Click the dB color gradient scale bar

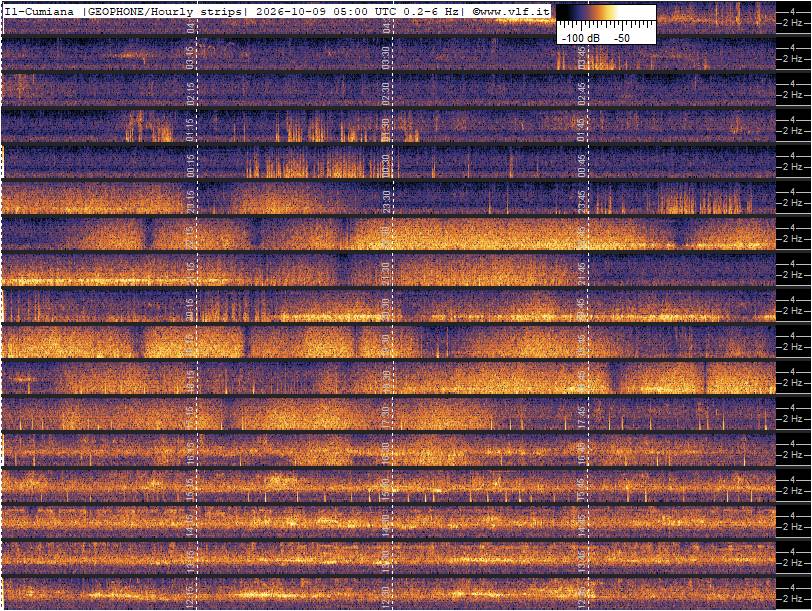pos(606,13)
